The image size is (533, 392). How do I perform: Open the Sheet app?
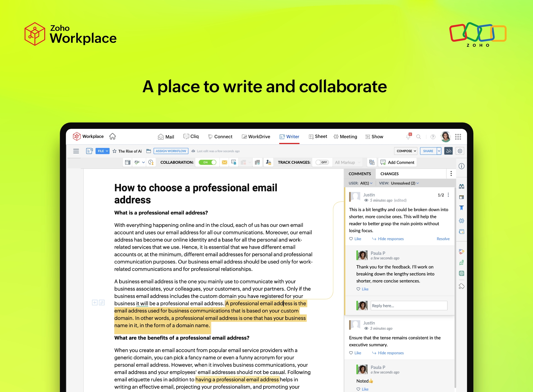tap(318, 136)
